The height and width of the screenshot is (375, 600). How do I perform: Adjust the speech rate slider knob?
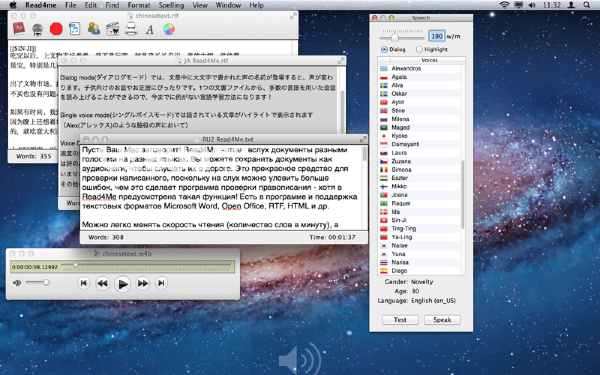click(x=395, y=38)
